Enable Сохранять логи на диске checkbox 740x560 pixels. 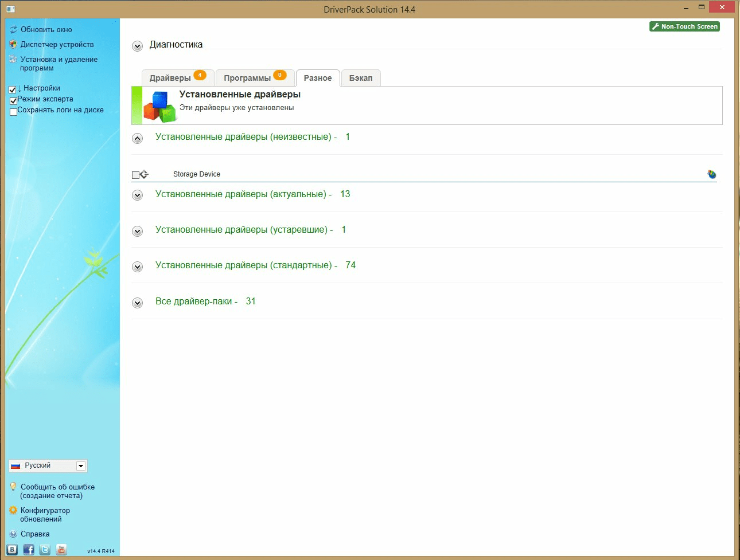(x=13, y=112)
